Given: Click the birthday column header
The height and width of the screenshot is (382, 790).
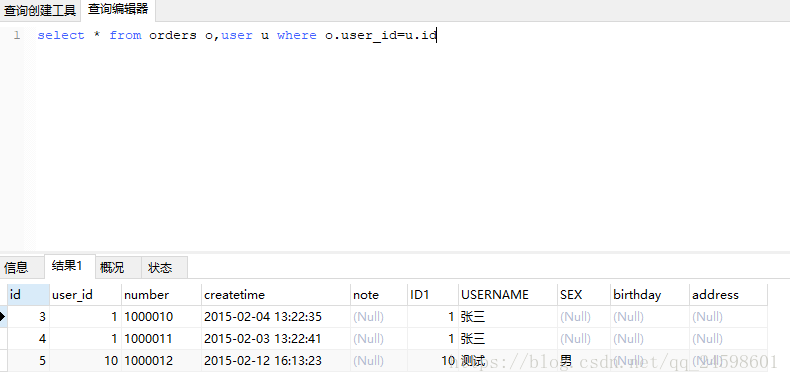Looking at the screenshot, I should [x=650, y=295].
